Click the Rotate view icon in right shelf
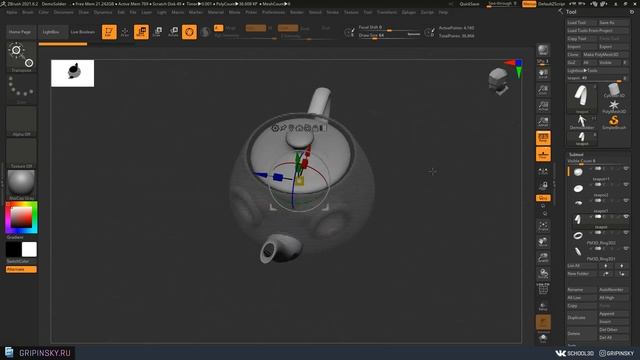Screen dimensions: 640x360 [543, 273]
